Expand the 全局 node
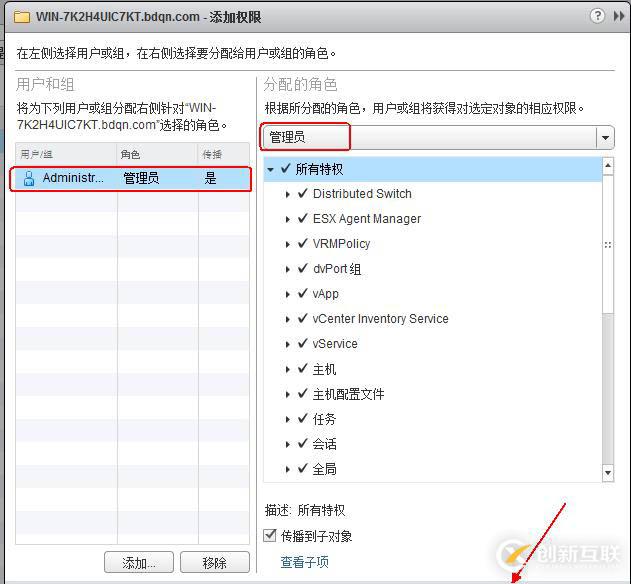The image size is (631, 584). (287, 469)
